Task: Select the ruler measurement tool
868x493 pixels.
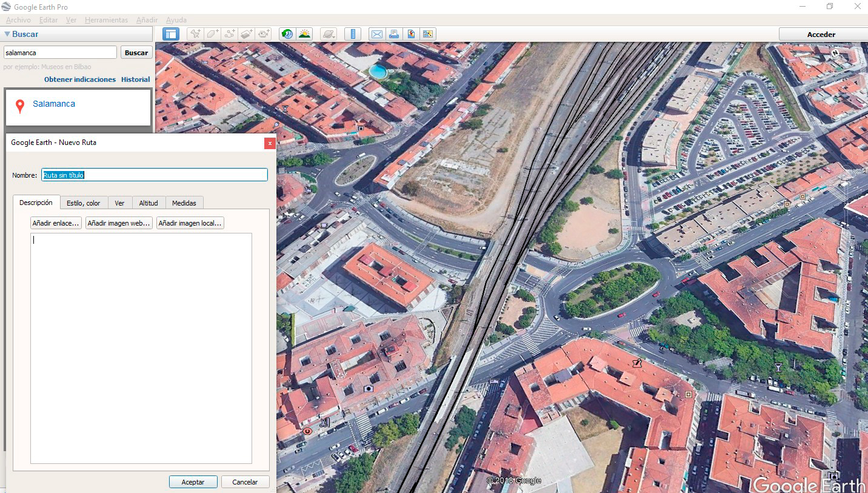Action: click(x=352, y=34)
